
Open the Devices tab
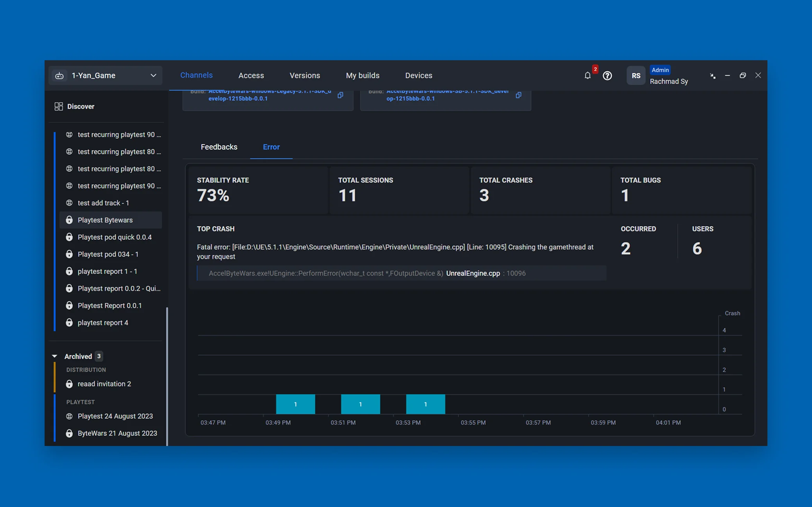419,76
